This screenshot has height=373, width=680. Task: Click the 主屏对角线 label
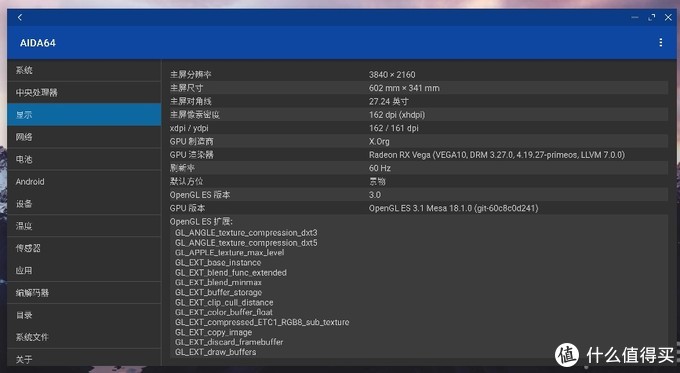click(190, 101)
